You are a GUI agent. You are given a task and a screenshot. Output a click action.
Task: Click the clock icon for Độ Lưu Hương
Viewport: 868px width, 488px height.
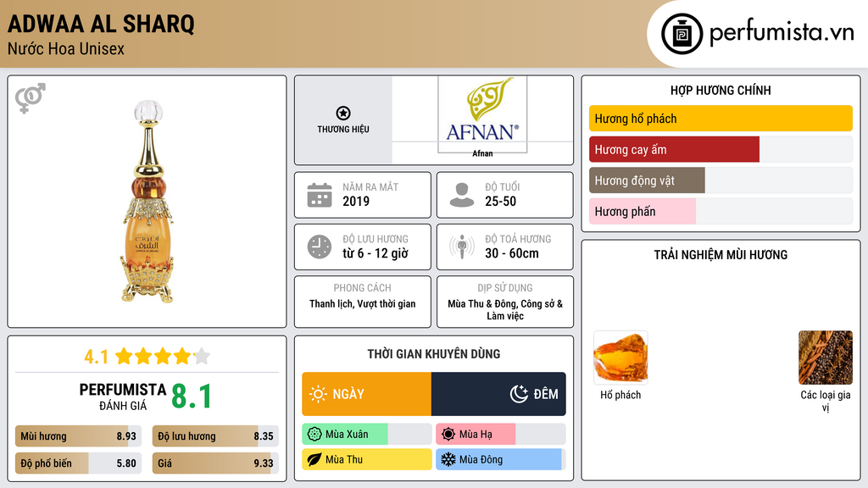coord(319,247)
